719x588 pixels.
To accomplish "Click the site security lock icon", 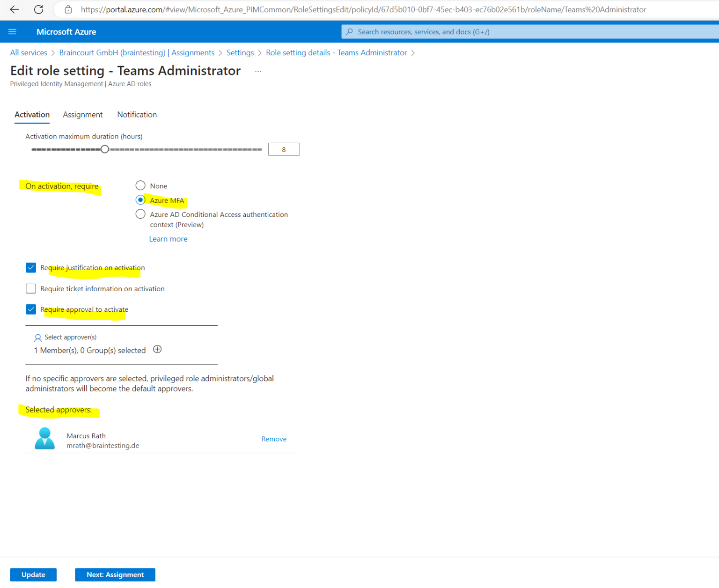I will coord(68,9).
